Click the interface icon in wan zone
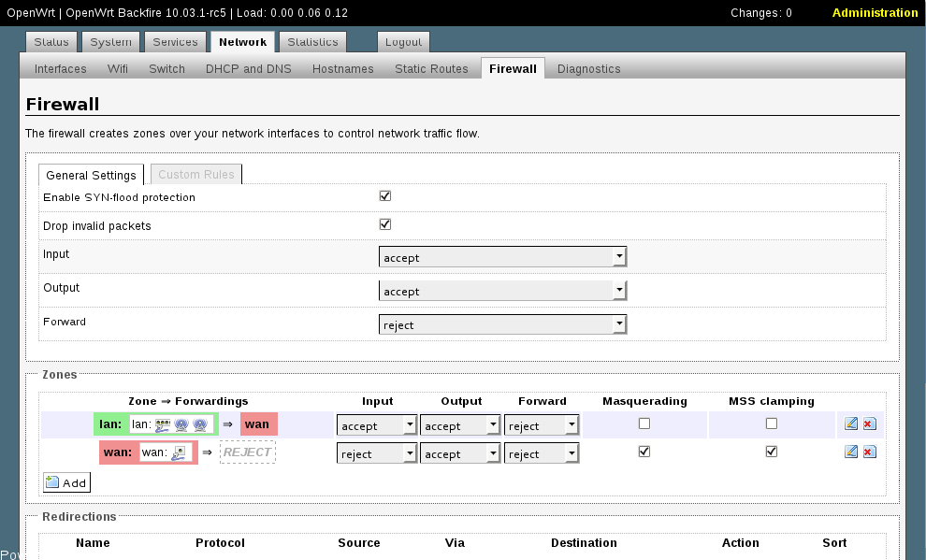 180,452
